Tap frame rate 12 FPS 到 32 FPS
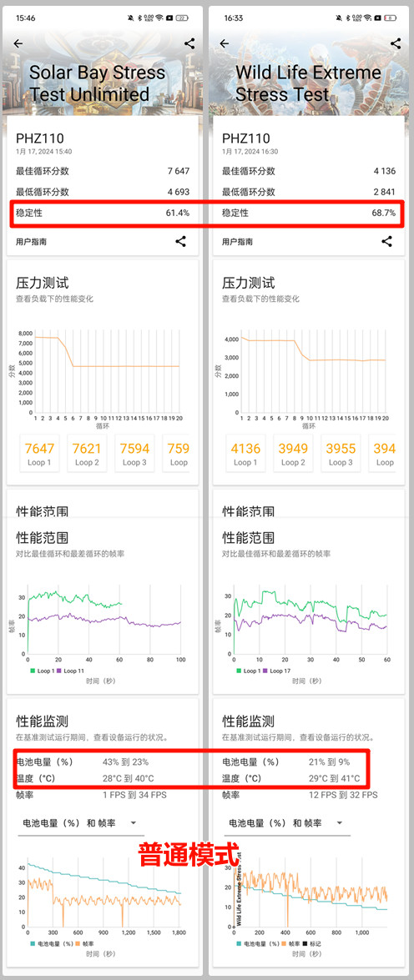Image resolution: width=414 pixels, height=980 pixels. (x=343, y=795)
